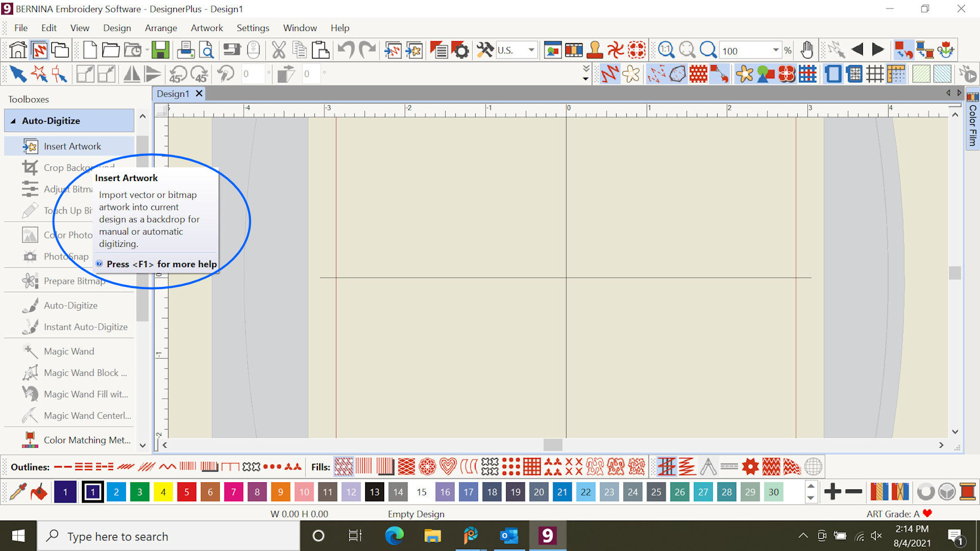Click the Mirror horizontal icon
Viewport: 980px width, 551px height.
coord(131,74)
